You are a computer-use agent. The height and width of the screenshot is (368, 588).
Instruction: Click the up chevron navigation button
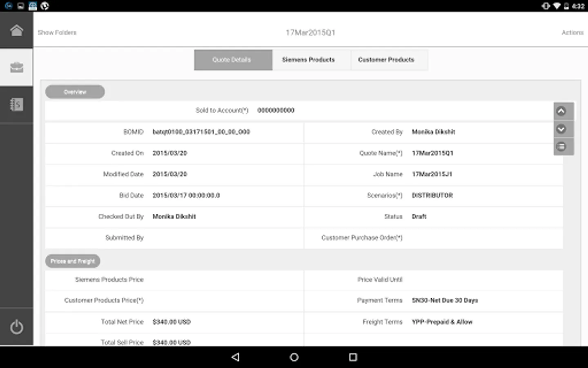pyautogui.click(x=561, y=111)
